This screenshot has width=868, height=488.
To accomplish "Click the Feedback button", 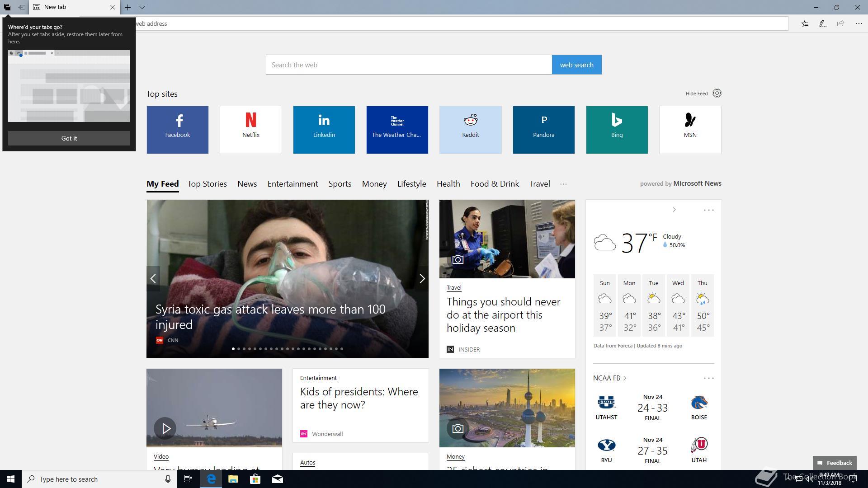I will (x=835, y=463).
